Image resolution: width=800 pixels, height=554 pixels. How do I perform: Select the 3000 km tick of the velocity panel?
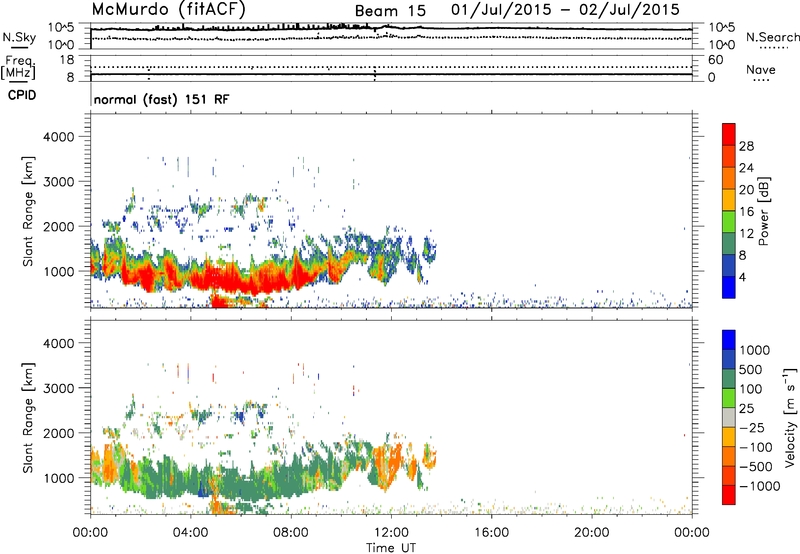59,388
